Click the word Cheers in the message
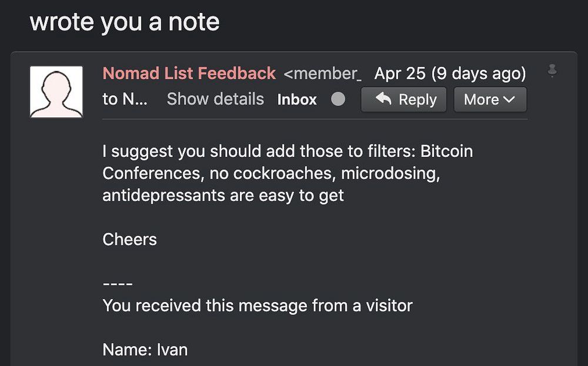 [129, 239]
